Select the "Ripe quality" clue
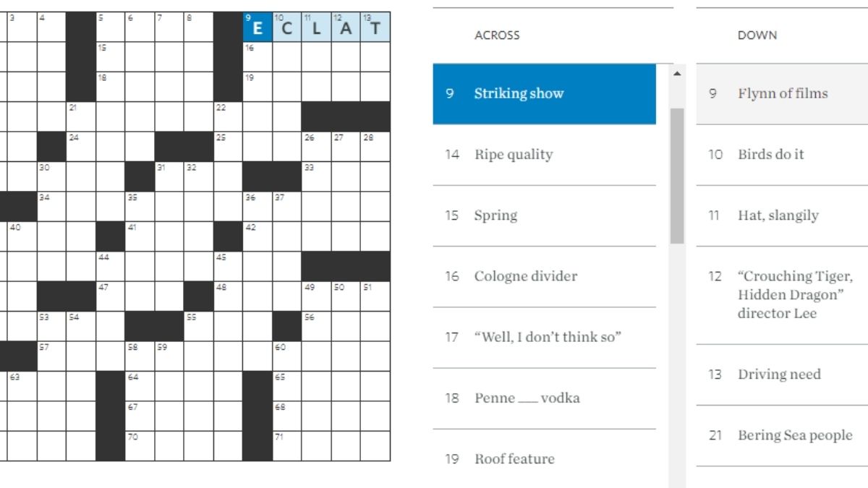 [544, 155]
